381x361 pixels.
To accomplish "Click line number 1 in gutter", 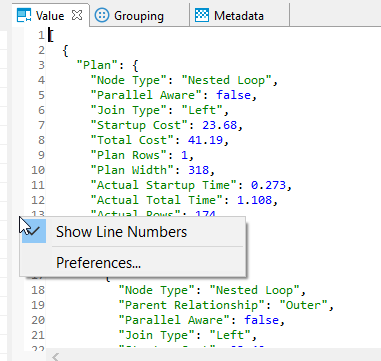I will coord(41,35).
